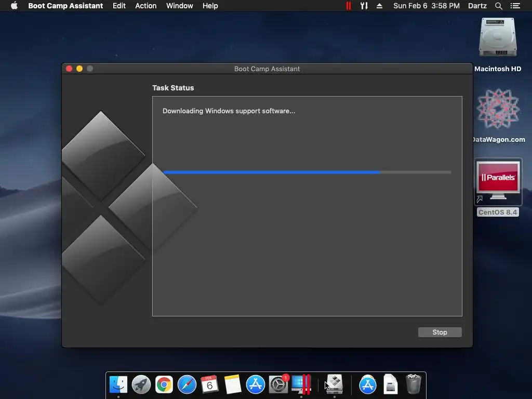Close the Boot Camp Assistant window
Viewport: 532px width, 399px height.
coord(69,69)
